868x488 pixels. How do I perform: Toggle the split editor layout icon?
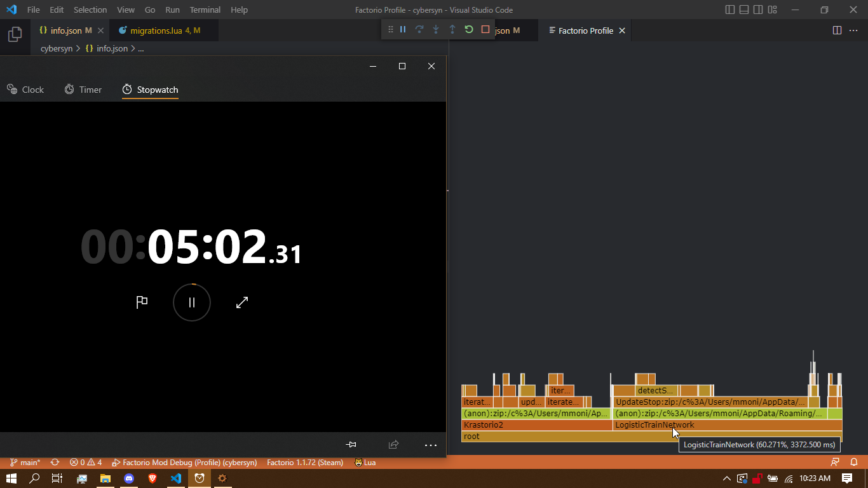coord(837,30)
